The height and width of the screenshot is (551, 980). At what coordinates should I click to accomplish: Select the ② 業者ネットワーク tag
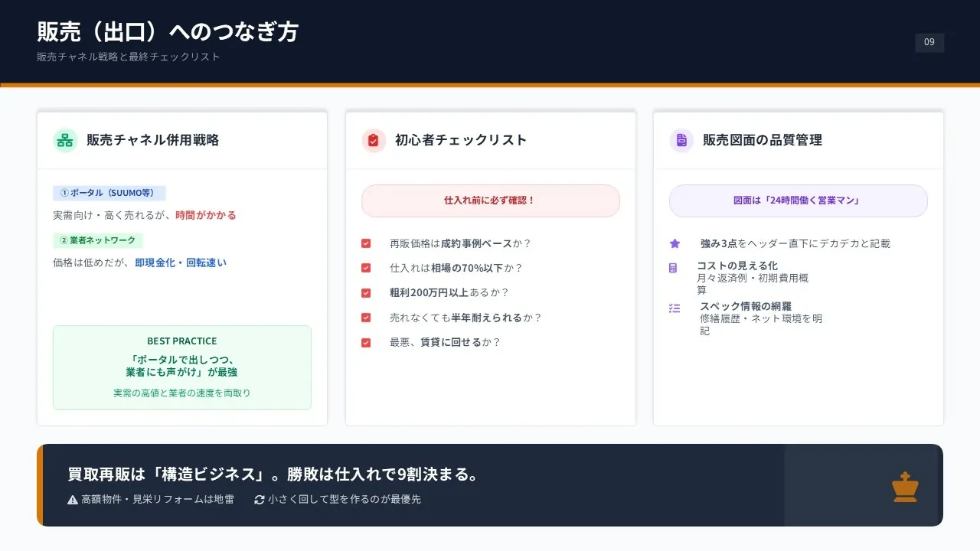click(x=98, y=240)
